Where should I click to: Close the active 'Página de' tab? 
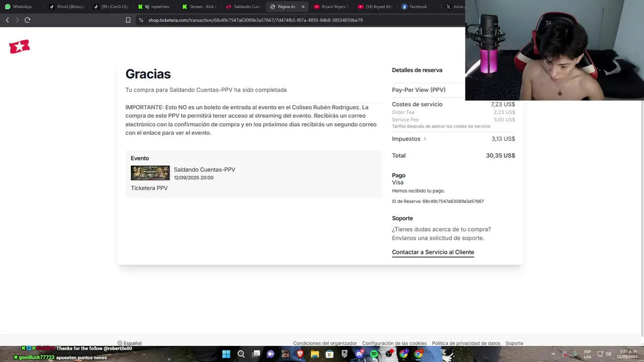coord(303,7)
